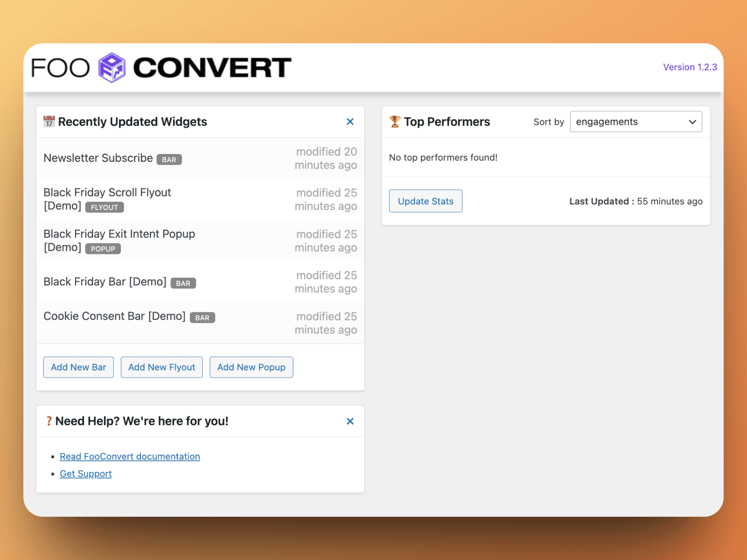Click Add New Popup
The height and width of the screenshot is (560, 747).
click(x=251, y=367)
